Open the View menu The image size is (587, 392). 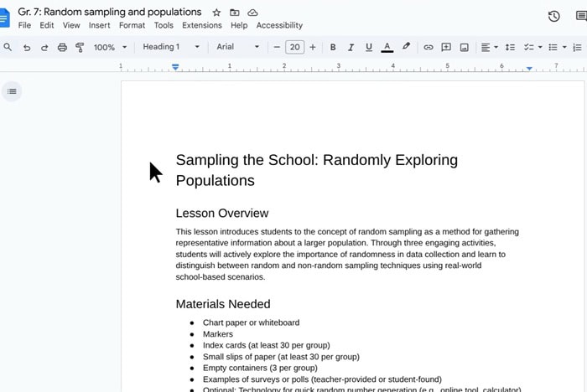click(x=71, y=25)
